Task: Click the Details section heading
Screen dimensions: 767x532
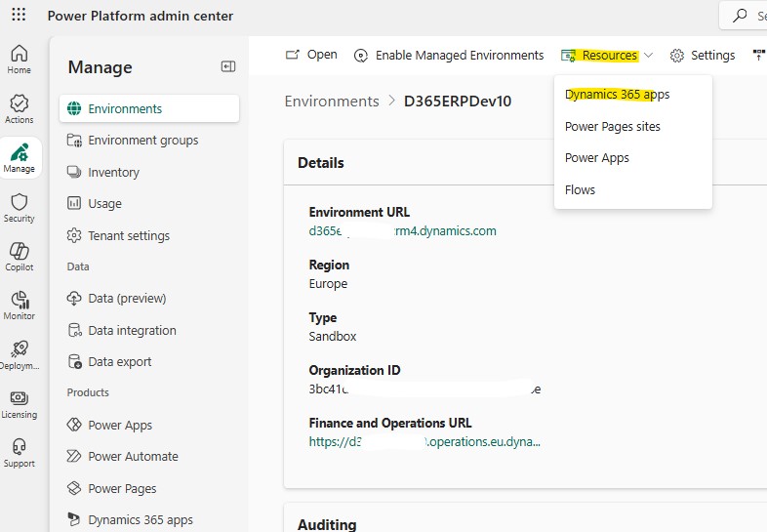Action: pos(321,162)
